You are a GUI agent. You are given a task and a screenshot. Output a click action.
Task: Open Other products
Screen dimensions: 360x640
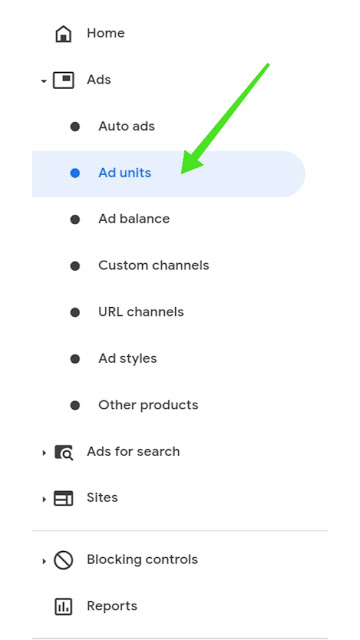coord(148,405)
